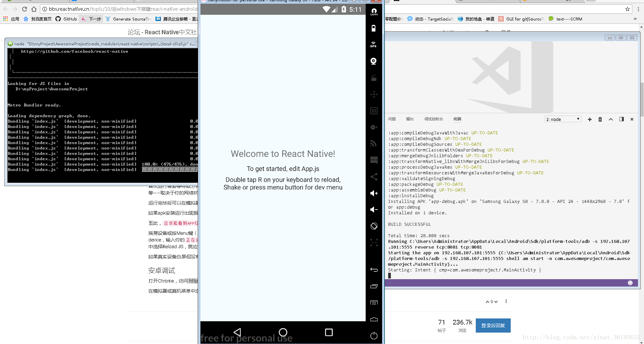Open GAPPS installer in Genymotion sidebar
644x344 pixels.
click(374, 12)
